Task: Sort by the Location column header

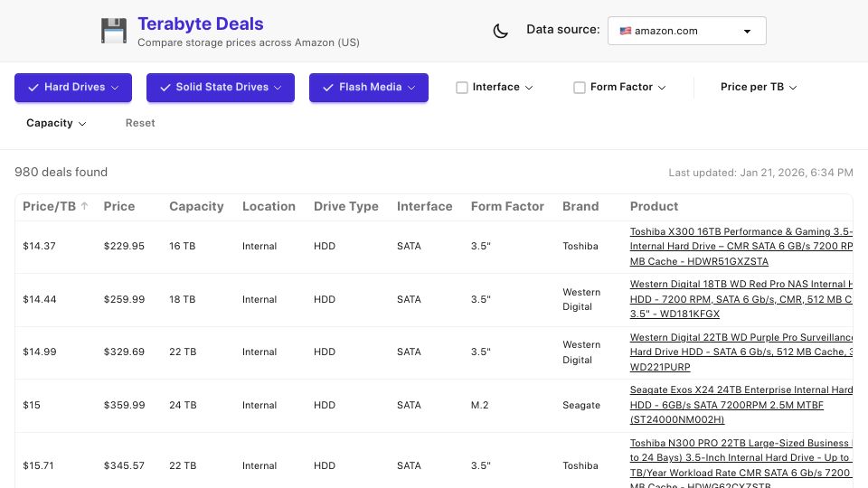Action: click(269, 206)
